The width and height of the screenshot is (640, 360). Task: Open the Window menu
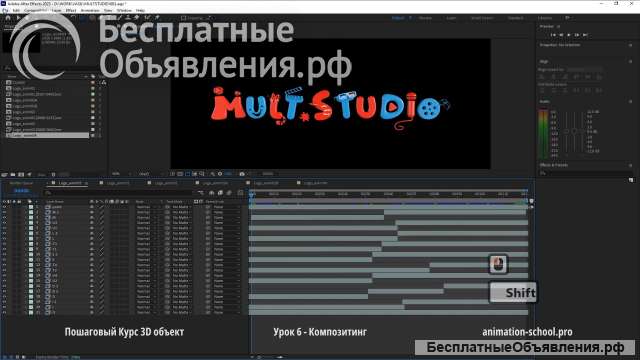pyautogui.click(x=124, y=10)
